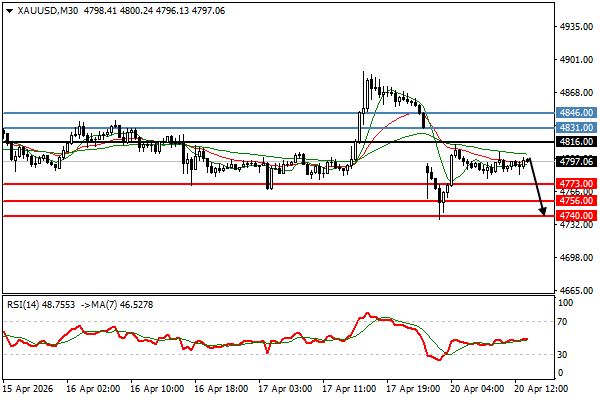The image size is (600, 400).
Task: Click the black downward arrow head
Action: pos(543,210)
